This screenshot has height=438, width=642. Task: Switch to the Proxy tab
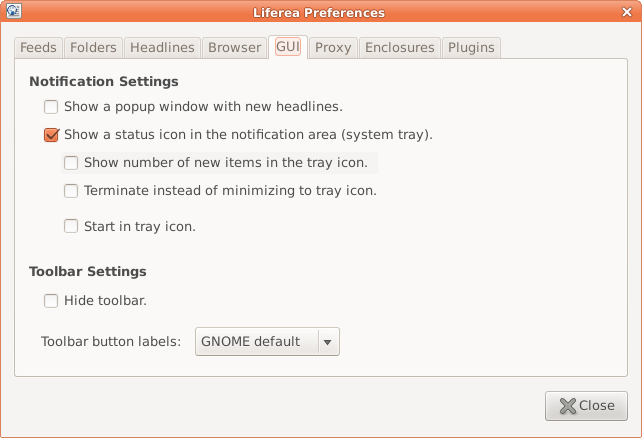pyautogui.click(x=333, y=47)
